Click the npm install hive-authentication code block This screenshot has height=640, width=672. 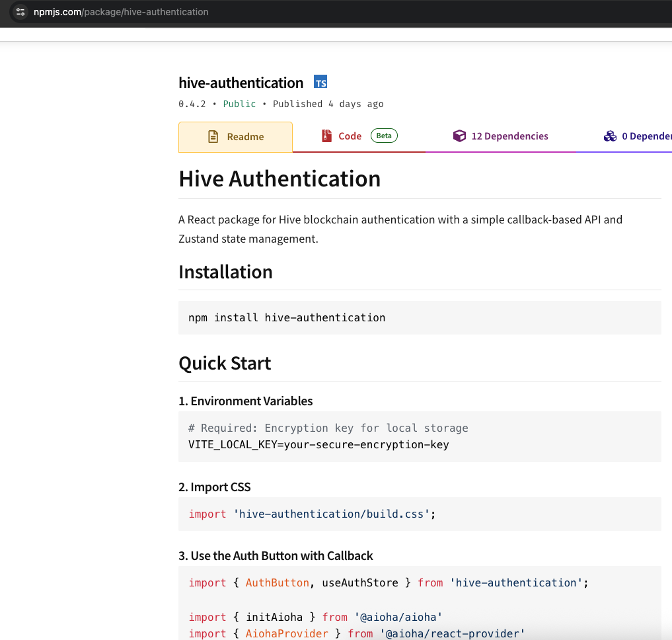click(x=287, y=317)
